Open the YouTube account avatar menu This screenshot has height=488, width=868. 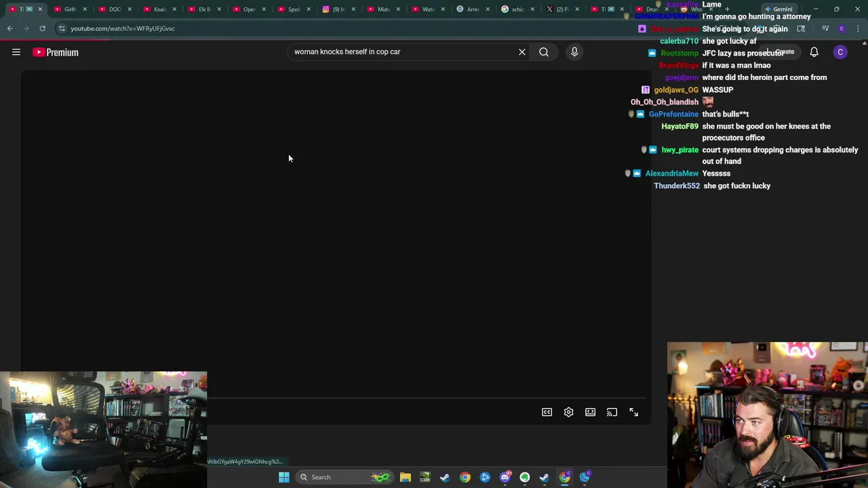(840, 52)
